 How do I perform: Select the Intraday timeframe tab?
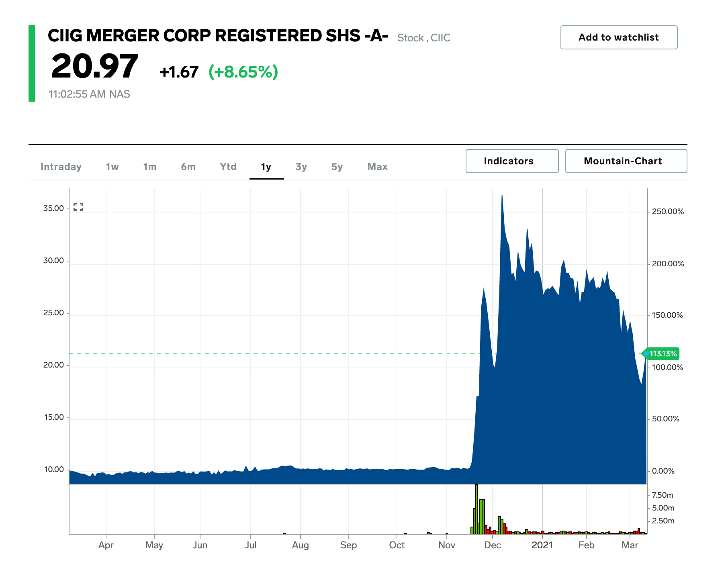tap(61, 167)
